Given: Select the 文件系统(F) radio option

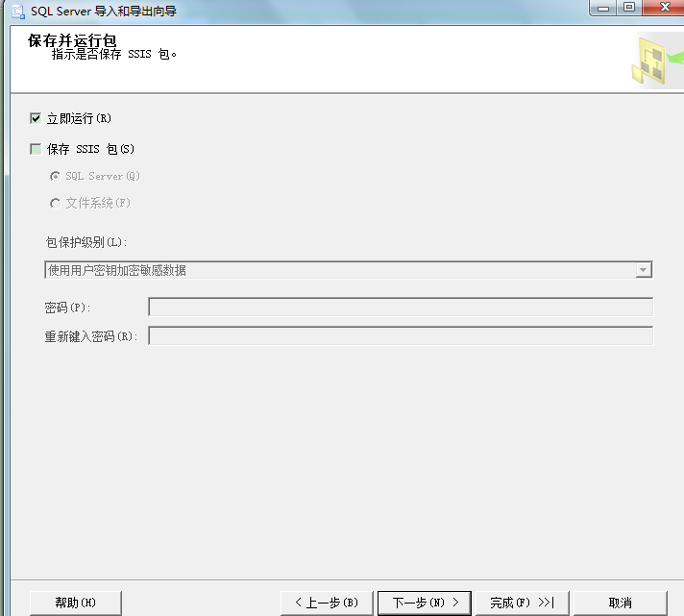Looking at the screenshot, I should click(55, 204).
